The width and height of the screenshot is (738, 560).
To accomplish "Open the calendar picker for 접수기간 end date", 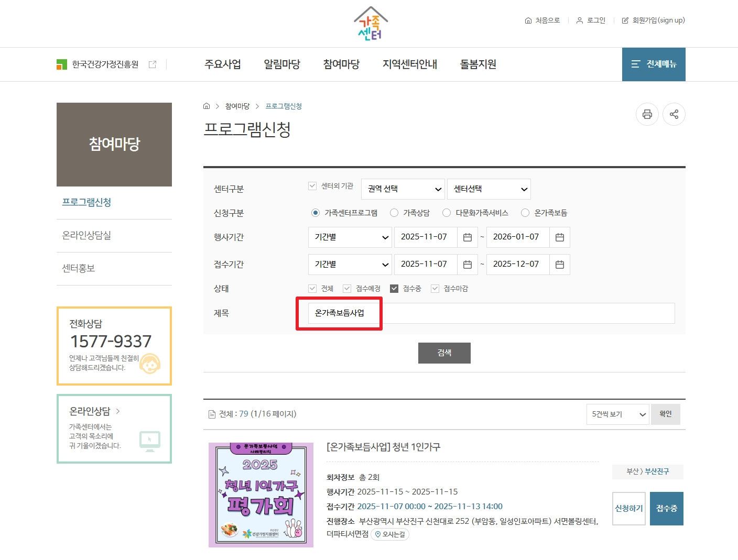I will click(559, 264).
